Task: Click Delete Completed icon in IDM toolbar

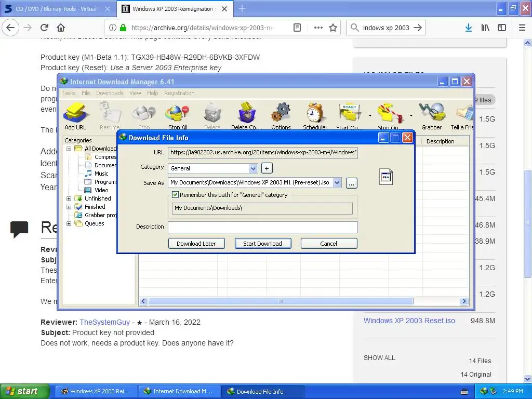Action: pos(246,116)
